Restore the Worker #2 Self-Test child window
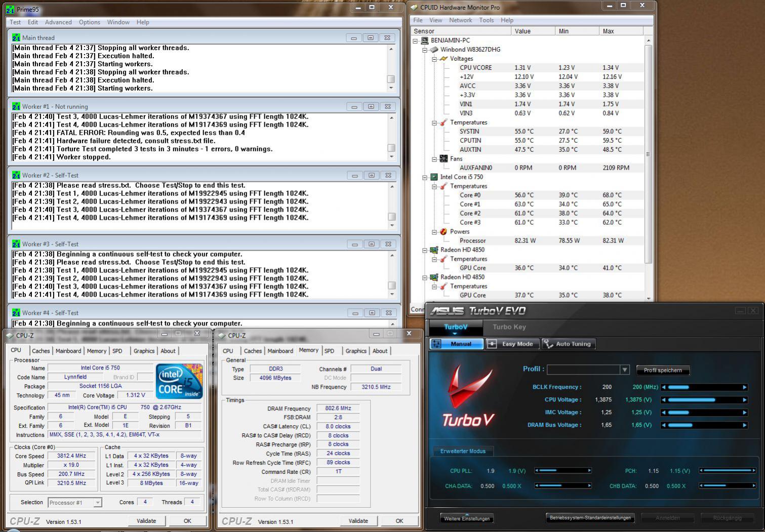This screenshot has height=532, width=765. pos(372,175)
